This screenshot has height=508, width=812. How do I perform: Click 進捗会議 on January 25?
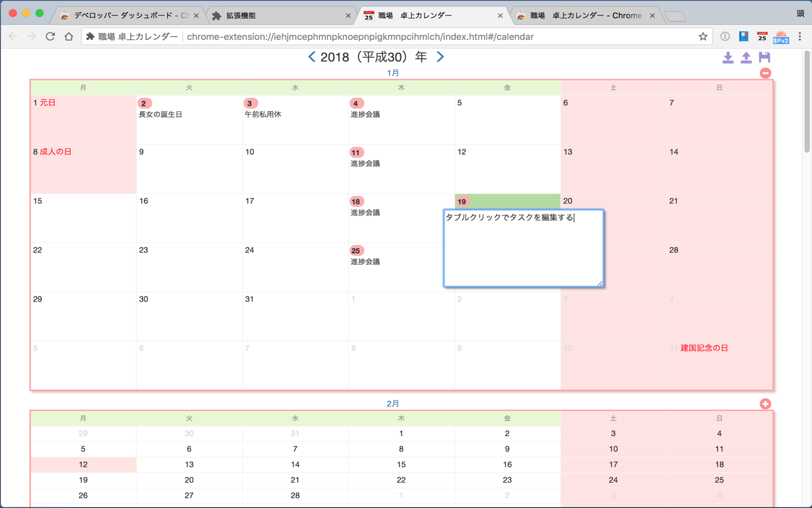pos(365,262)
